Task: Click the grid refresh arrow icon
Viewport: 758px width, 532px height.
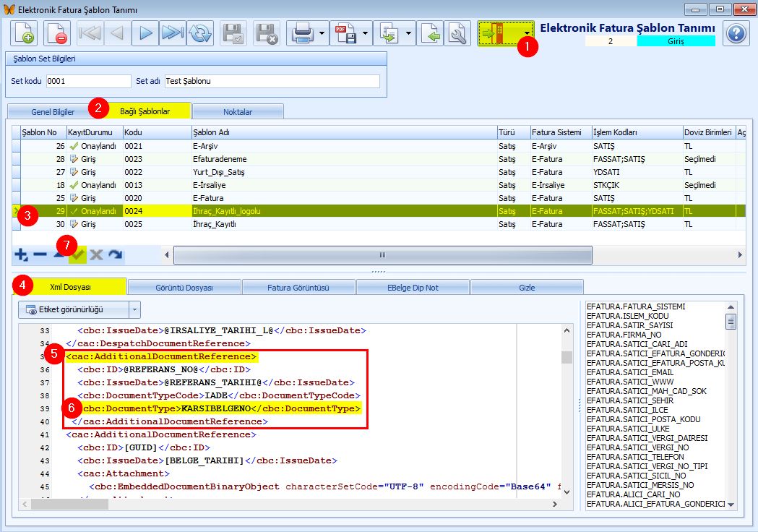Action: 115,254
